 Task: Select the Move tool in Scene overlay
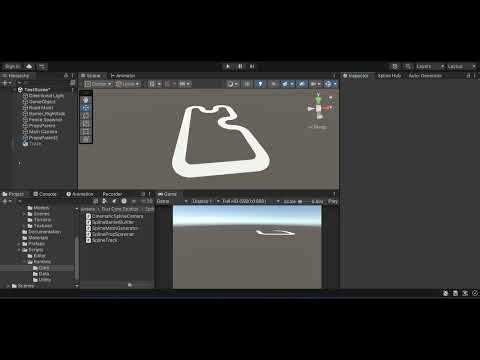point(86,108)
